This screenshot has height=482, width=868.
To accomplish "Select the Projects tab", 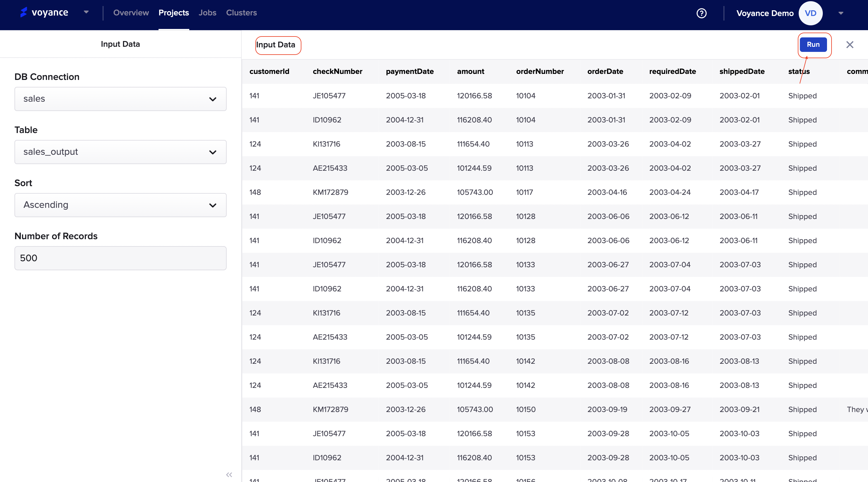I will [x=174, y=12].
